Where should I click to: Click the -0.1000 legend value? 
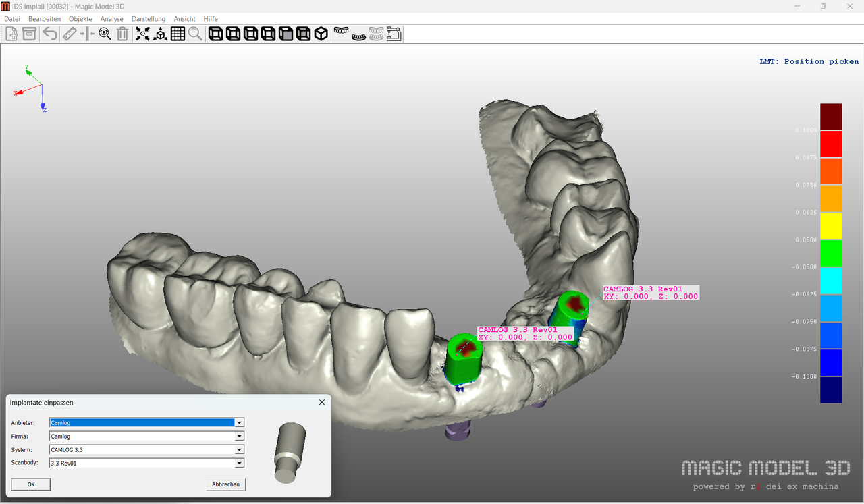[805, 376]
